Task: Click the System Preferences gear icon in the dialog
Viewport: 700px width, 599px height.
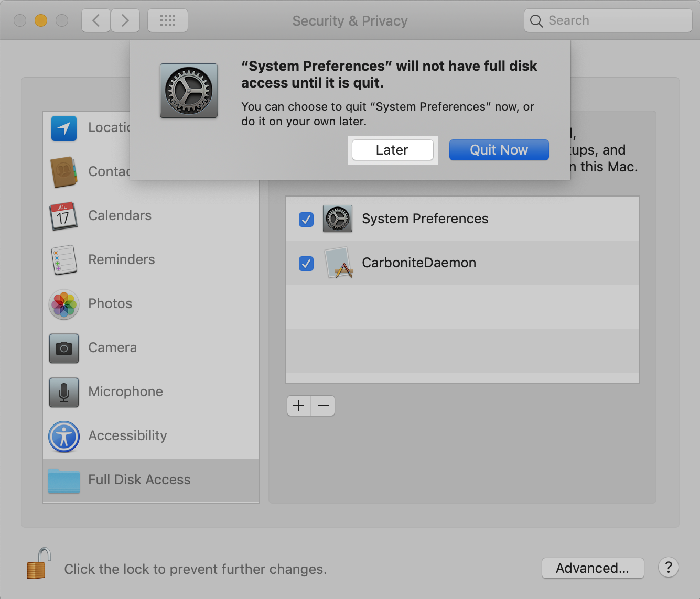Action: pyautogui.click(x=189, y=90)
